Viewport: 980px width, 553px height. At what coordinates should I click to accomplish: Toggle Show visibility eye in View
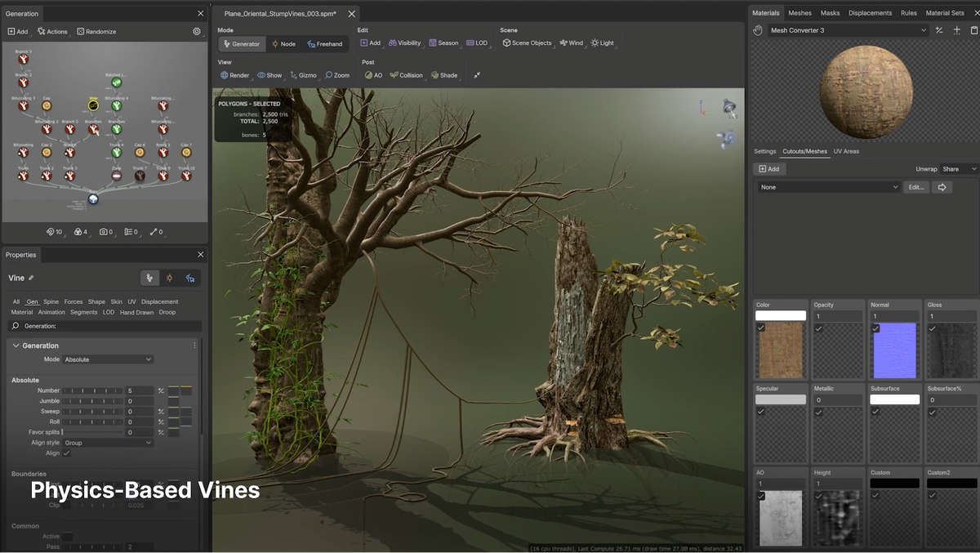click(269, 75)
